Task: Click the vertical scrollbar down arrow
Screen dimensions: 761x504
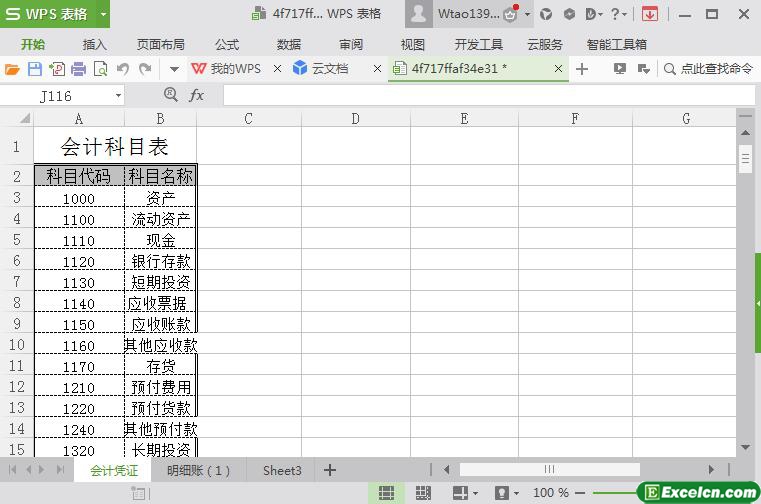Action: 745,447
